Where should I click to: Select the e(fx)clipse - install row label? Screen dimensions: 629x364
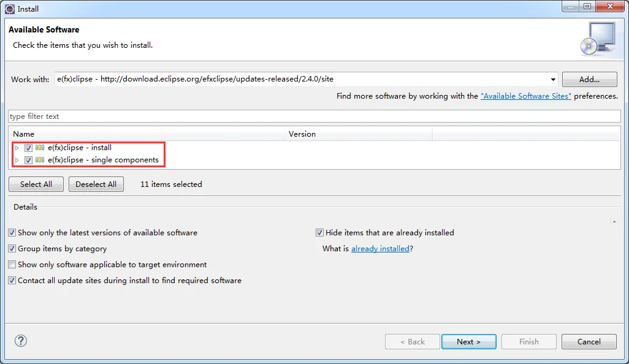tap(80, 148)
